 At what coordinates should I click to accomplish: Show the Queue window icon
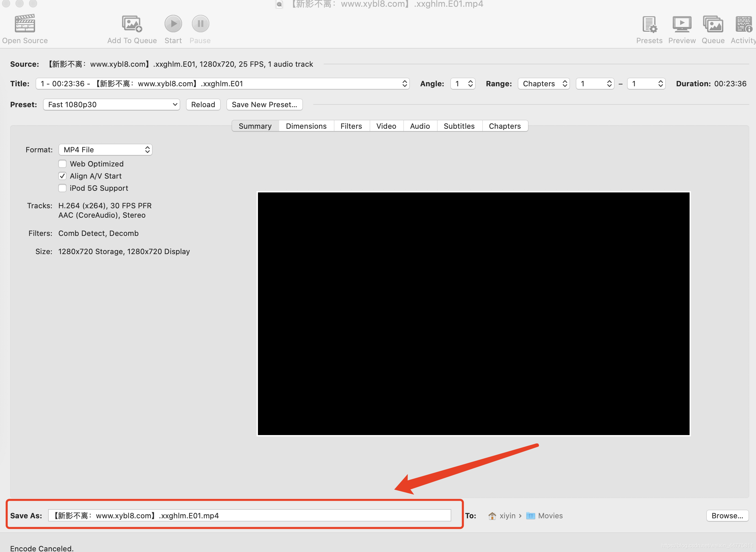pos(713,24)
